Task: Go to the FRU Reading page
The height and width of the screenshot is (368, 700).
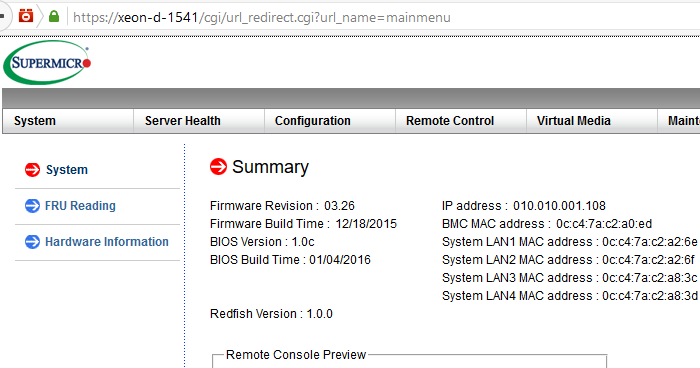Action: (x=80, y=206)
